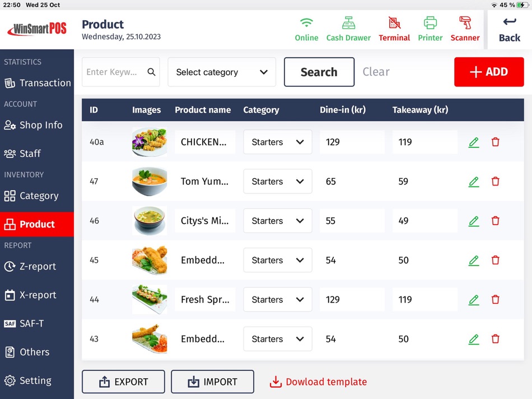Click the search magnifier inside the keyword field

[151, 72]
